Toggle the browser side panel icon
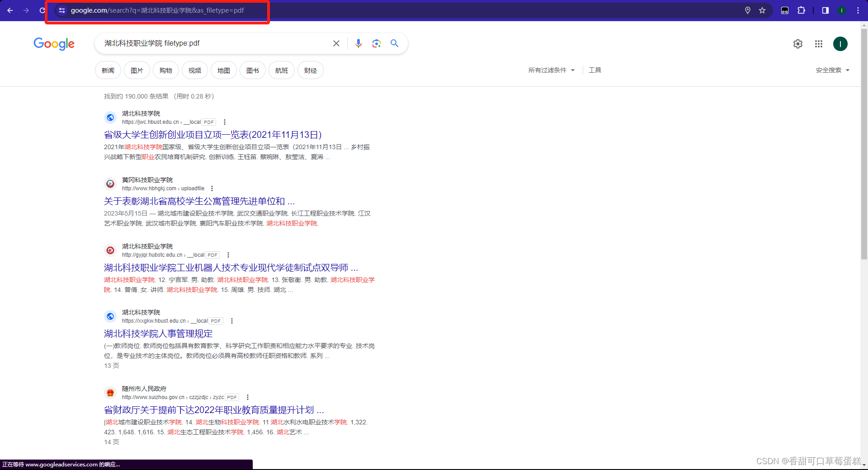The height and width of the screenshot is (470, 868). (x=825, y=10)
